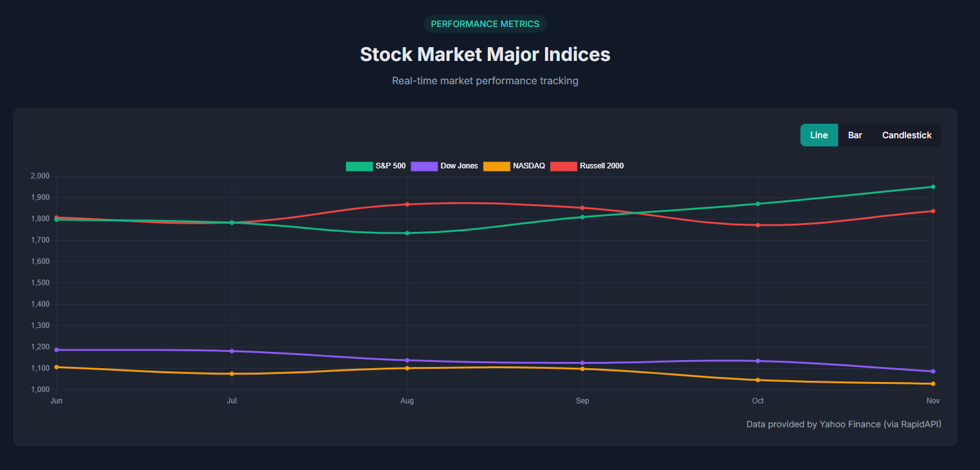Screen dimensions: 980x470
Task: Click S&P 500 data point at Sep
Action: tap(583, 217)
